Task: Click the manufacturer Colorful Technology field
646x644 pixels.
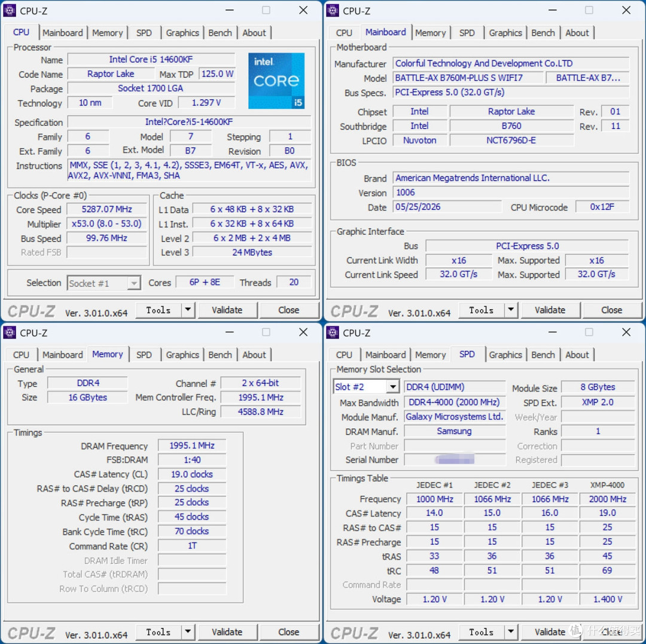Action: point(511,63)
